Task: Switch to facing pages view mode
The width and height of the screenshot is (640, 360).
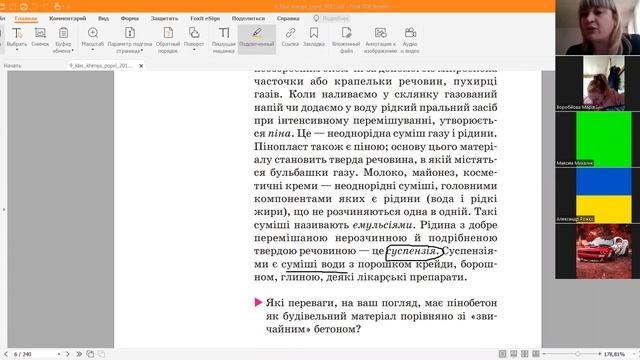Action: [x=524, y=354]
